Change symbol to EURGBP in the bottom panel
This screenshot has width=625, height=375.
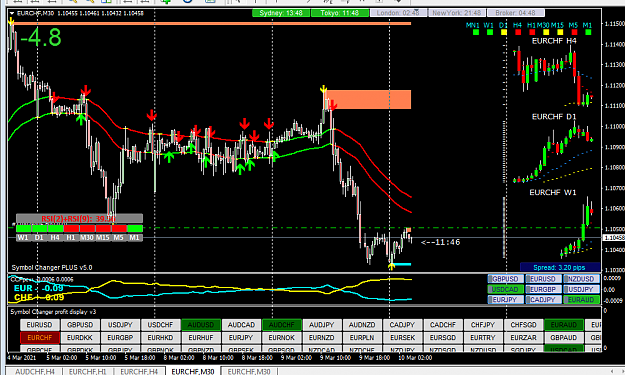(x=120, y=338)
